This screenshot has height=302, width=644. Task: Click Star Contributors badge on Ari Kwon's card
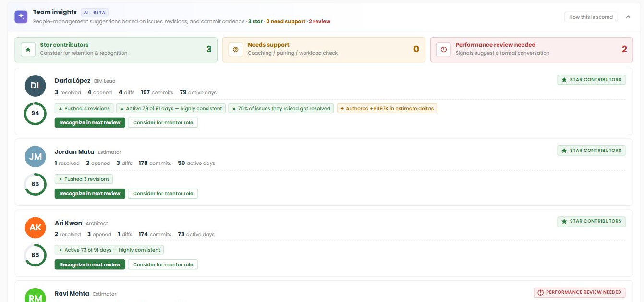click(591, 221)
